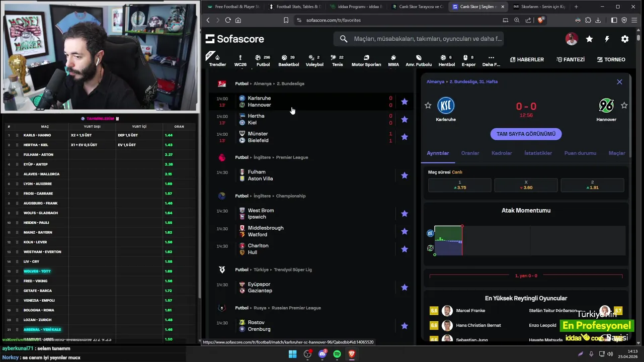Screen dimensions: 644x362
Task: Click the TAM SAYFA GÖRÜNÜMÜ button
Action: 526,134
